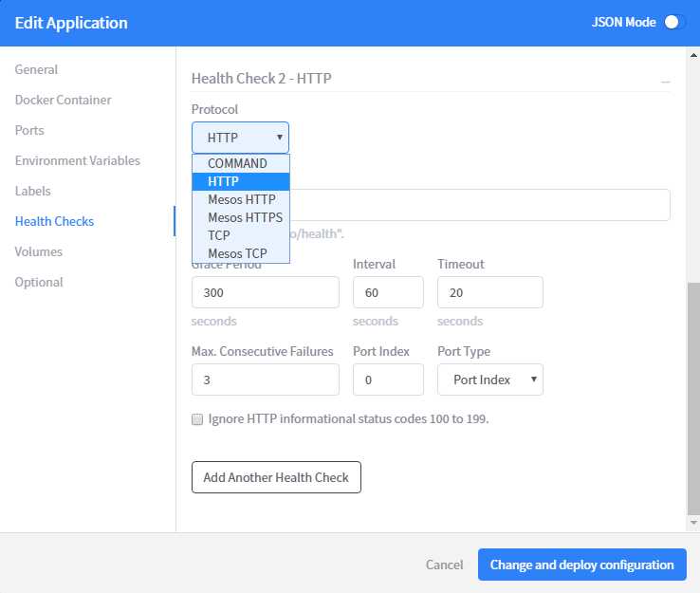The height and width of the screenshot is (593, 700).
Task: Choose TCP from the protocol list
Action: pyautogui.click(x=241, y=235)
